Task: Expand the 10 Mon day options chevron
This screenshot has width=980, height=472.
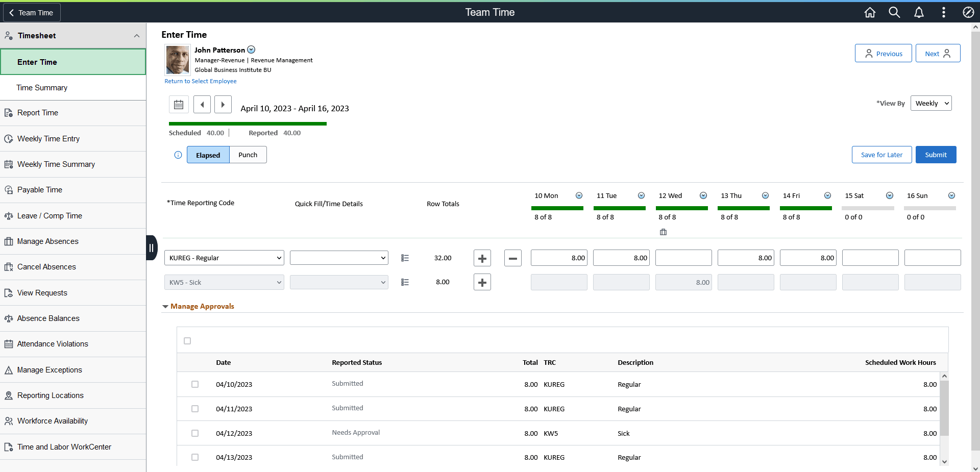Action: (579, 195)
